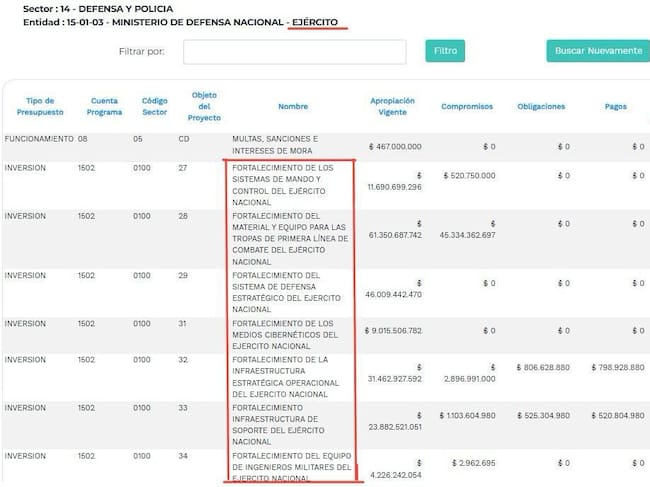The image size is (650, 487).
Task: Select the Código Sector column header
Action: click(154, 106)
